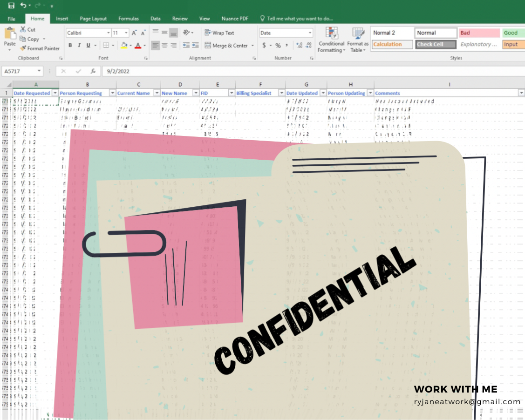Switch to the Formulas tab
Screen dimensions: 525x420
click(129, 19)
